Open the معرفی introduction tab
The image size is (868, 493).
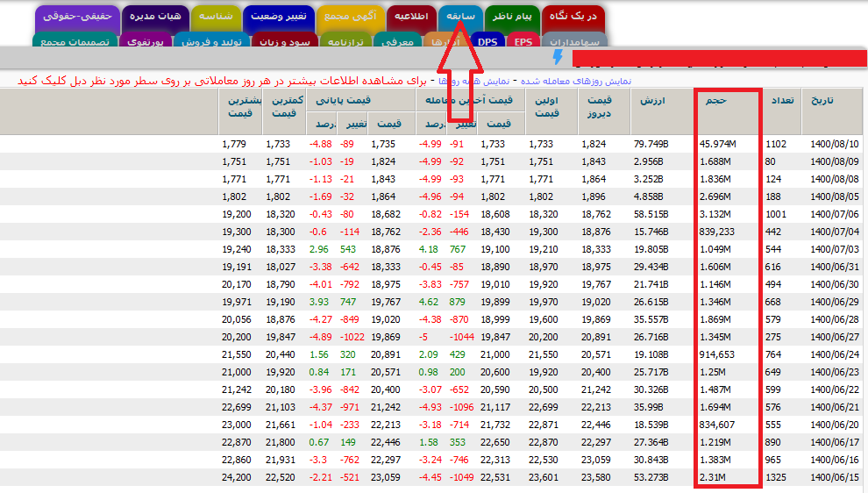[397, 41]
